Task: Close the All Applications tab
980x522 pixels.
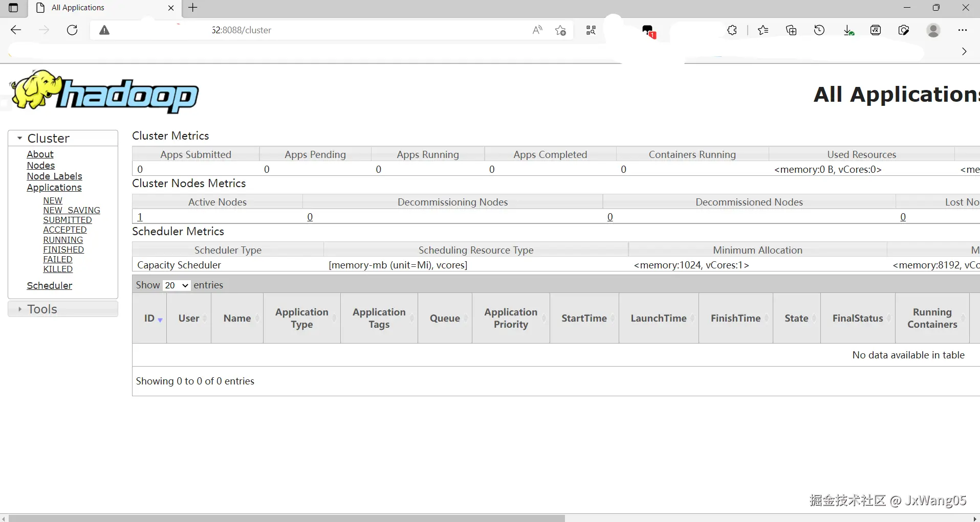Action: tap(171, 8)
